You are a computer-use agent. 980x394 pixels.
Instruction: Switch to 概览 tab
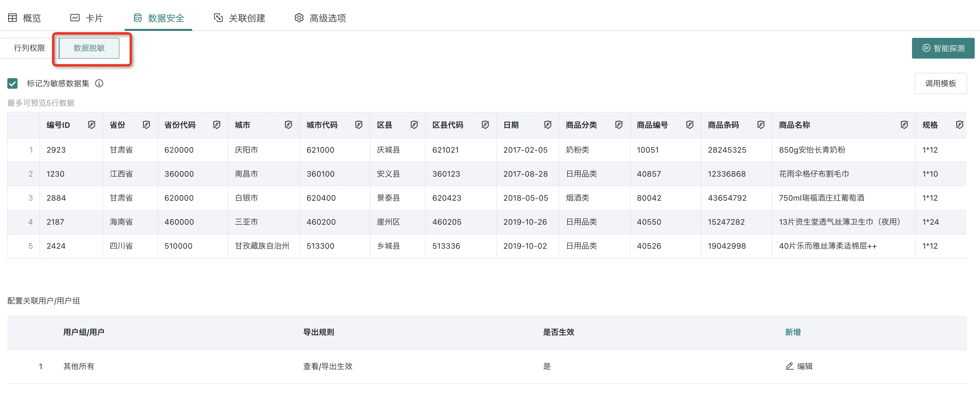25,18
